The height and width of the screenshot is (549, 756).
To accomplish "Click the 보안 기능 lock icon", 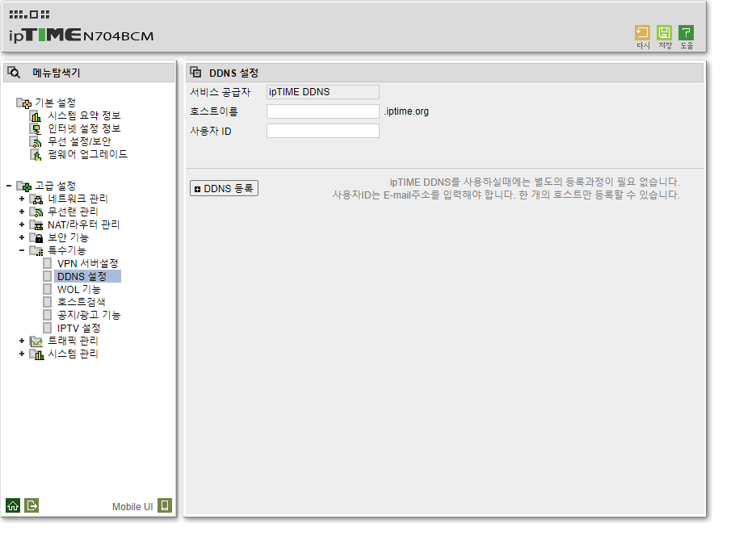I will (x=36, y=238).
